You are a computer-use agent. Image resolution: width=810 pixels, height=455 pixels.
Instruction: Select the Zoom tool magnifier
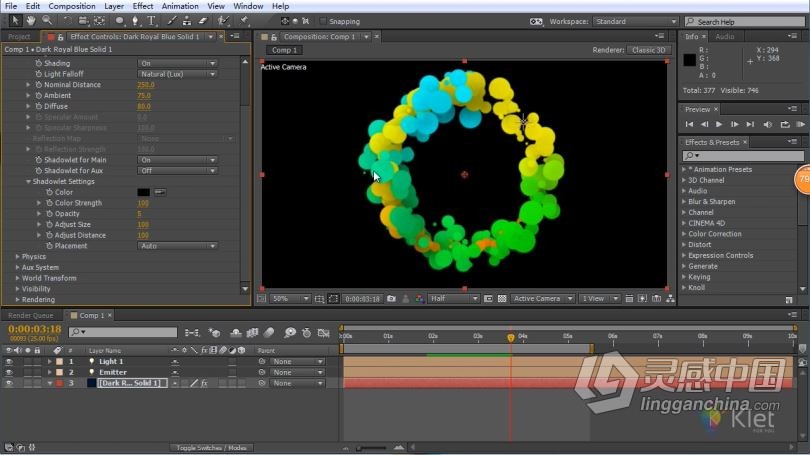[47, 21]
